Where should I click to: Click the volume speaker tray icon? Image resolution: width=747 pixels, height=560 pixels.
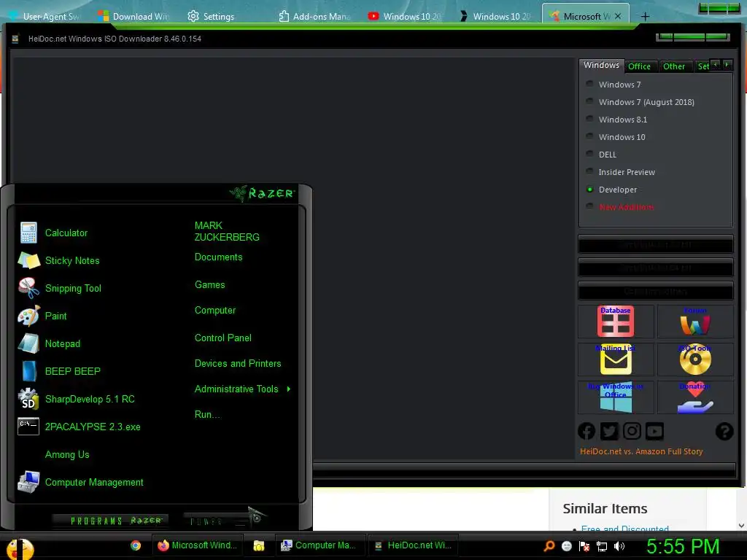(x=619, y=546)
